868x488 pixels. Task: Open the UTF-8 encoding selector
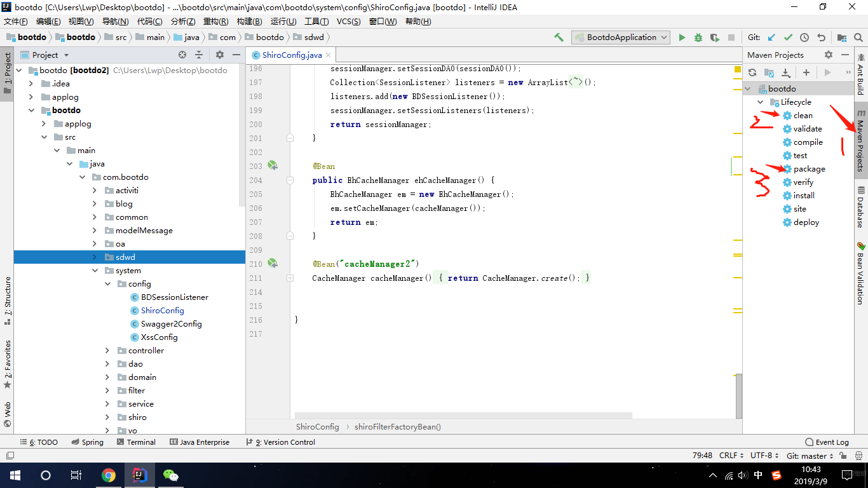764,456
